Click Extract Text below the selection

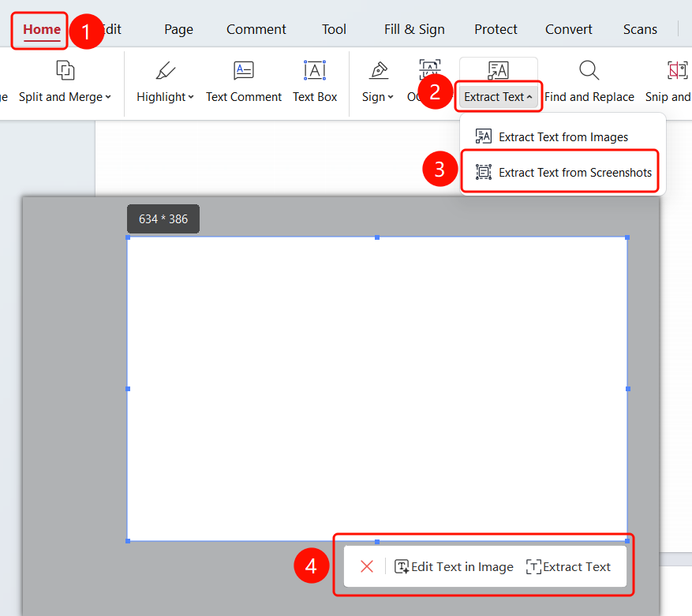point(568,566)
